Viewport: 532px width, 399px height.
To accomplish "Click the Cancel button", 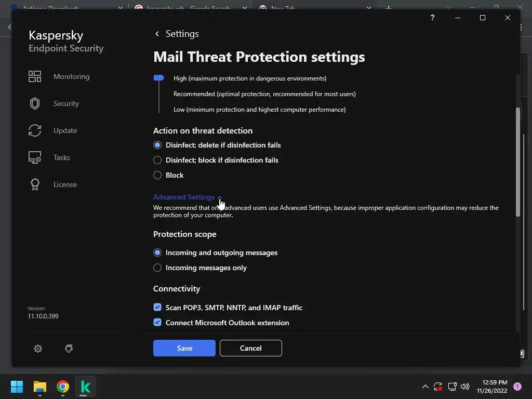I will coord(251,348).
